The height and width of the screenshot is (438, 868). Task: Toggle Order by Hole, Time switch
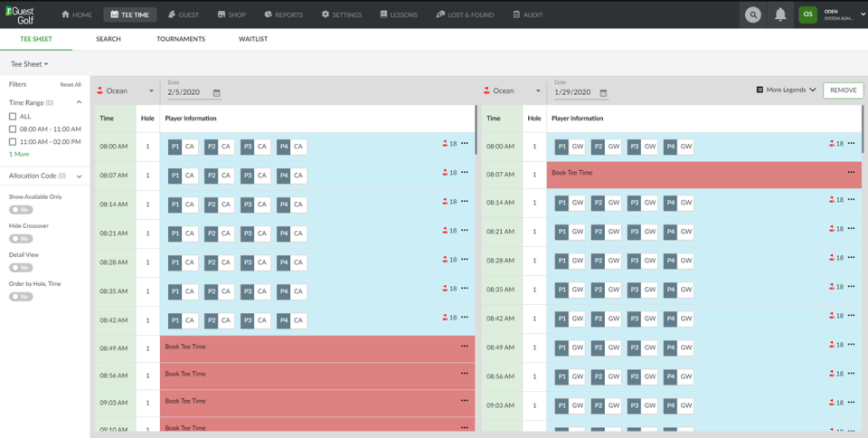[21, 297]
